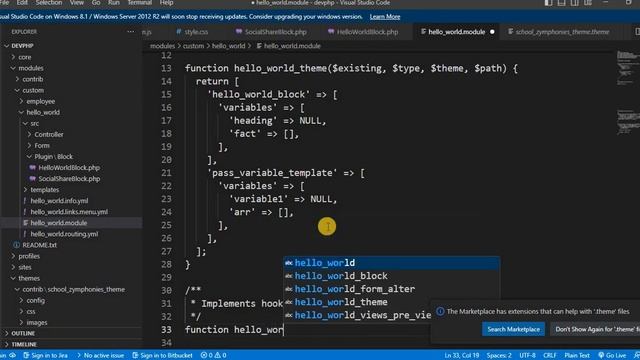Collapse contrib\school_zymphonies_theme folder
Viewport: 640px width, 360px height.
click(71, 289)
